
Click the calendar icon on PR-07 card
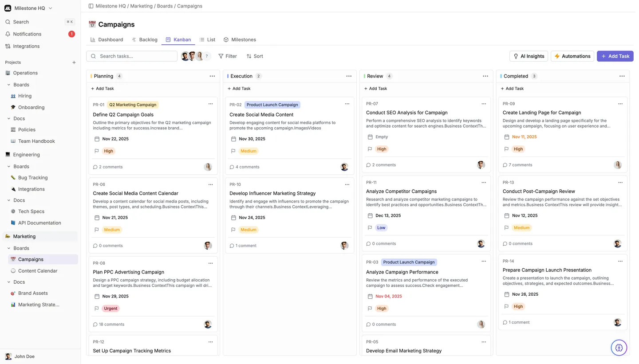[370, 137]
